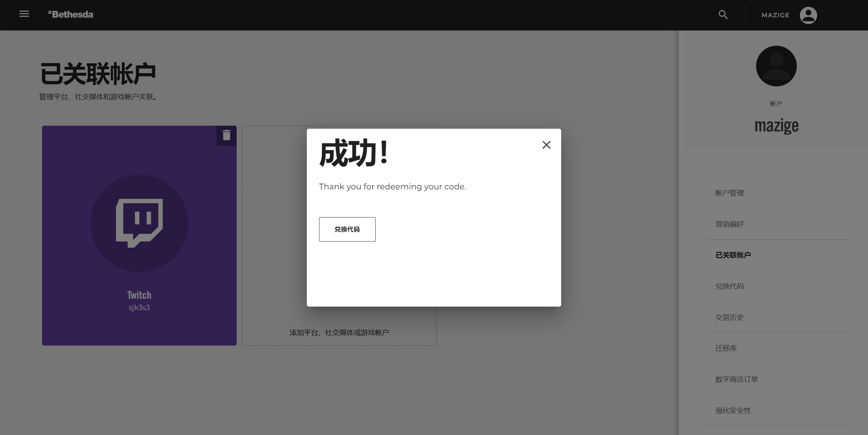Delete the linked Twitch account via trash icon
The image size is (868, 435).
point(226,136)
